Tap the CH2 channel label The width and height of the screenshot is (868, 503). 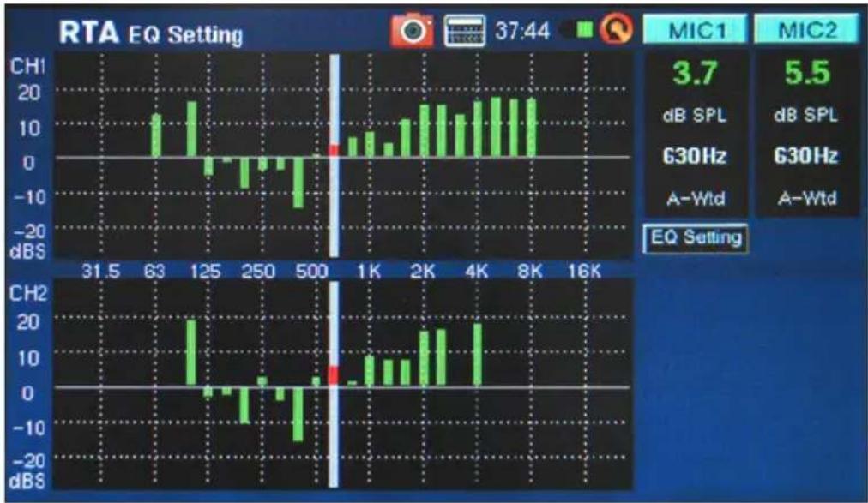27,293
